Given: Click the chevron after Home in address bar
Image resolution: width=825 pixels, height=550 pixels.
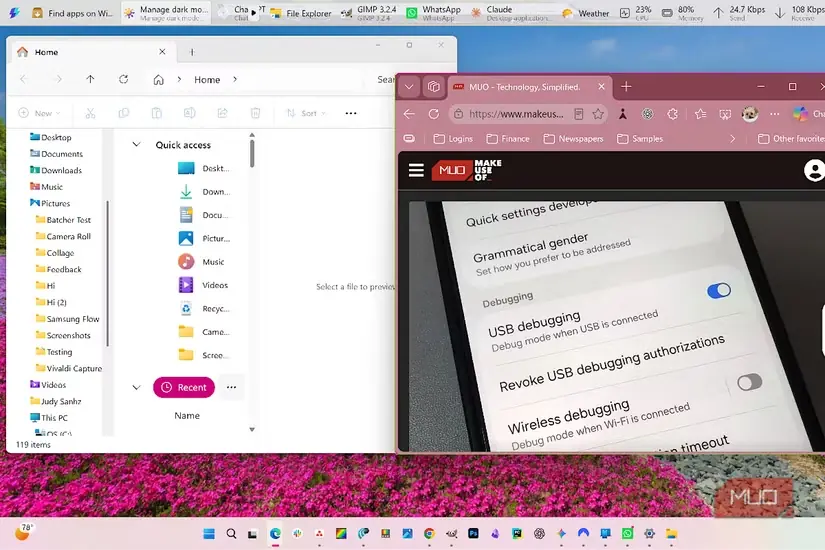Looking at the screenshot, I should coord(235,79).
